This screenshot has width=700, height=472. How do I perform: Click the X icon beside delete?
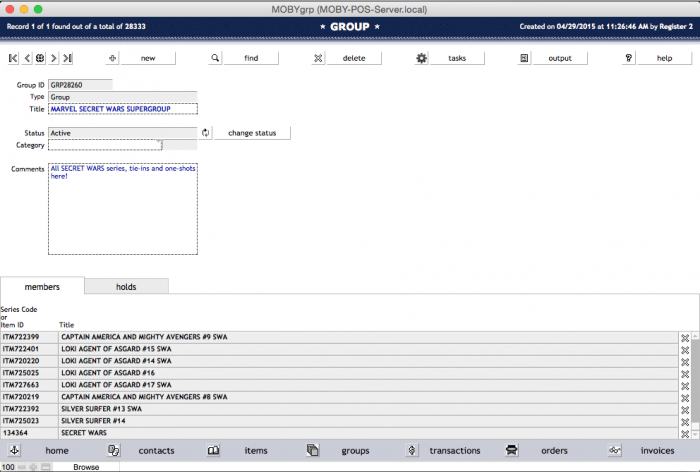[x=318, y=58]
